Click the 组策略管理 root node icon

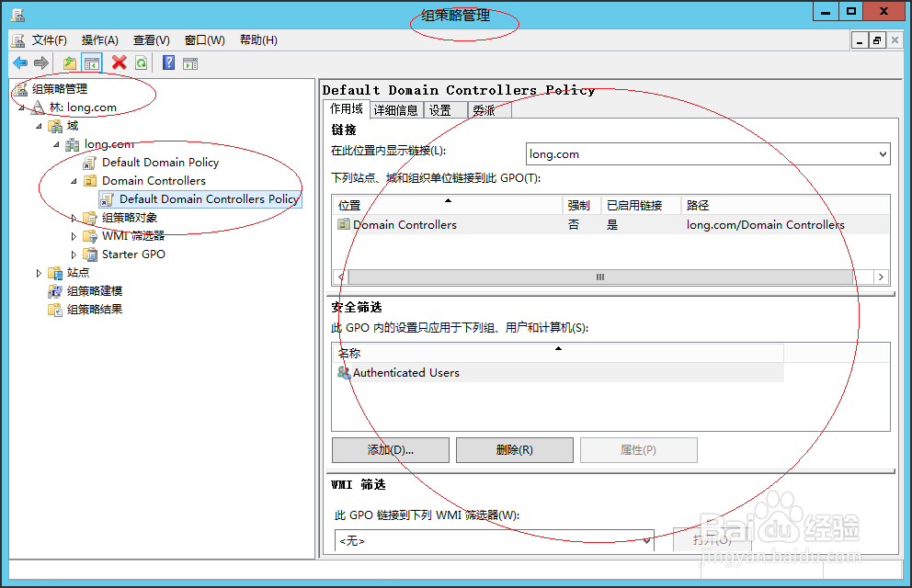[21, 89]
